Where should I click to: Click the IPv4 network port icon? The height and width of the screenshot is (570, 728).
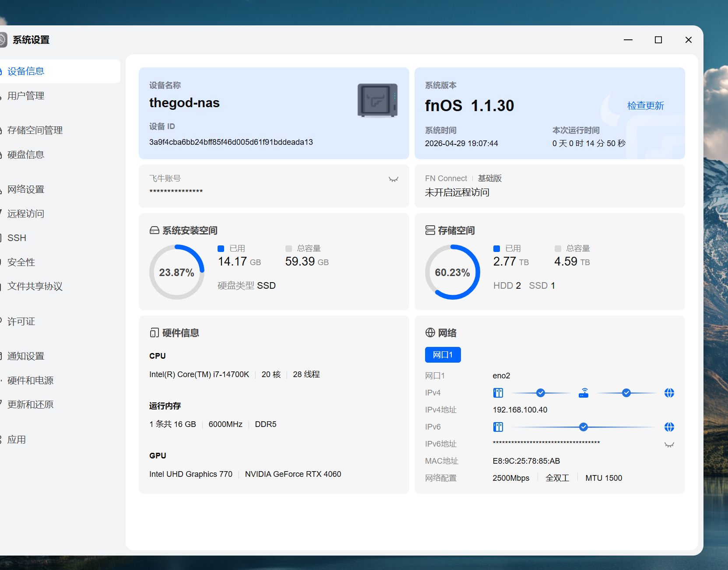tap(498, 393)
